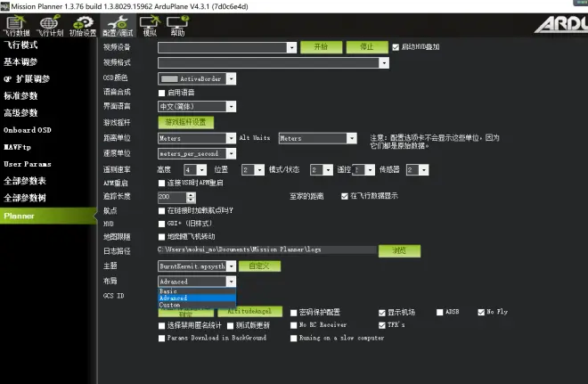Open the 模式/状态 rate dropdown
This screenshot has width=588, height=384.
click(x=322, y=170)
